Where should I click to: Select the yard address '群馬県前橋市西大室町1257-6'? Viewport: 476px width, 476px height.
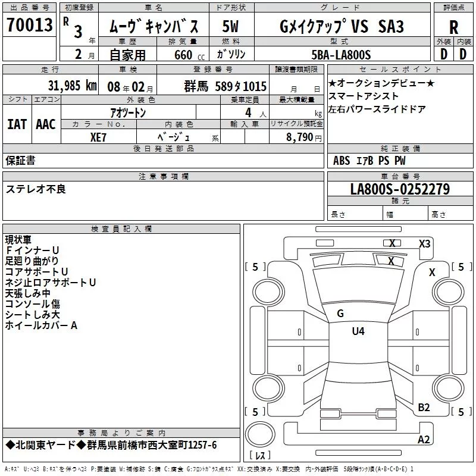152,445
